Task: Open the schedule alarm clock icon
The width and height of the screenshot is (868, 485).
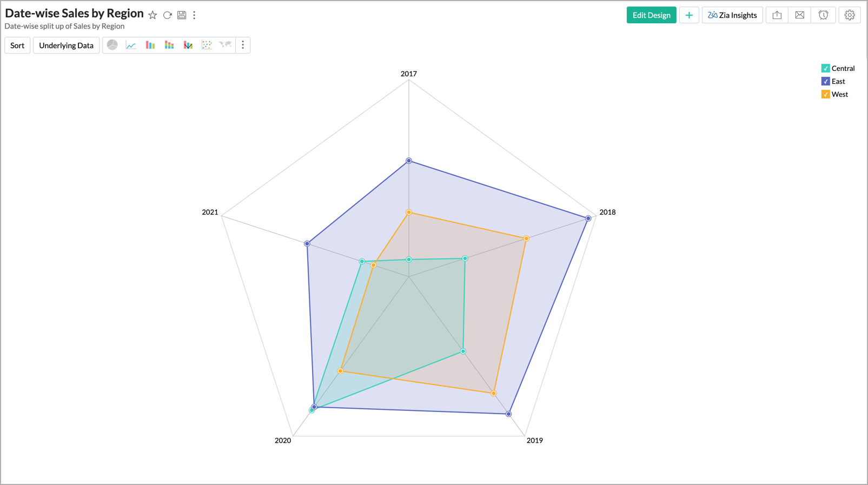Action: click(823, 15)
